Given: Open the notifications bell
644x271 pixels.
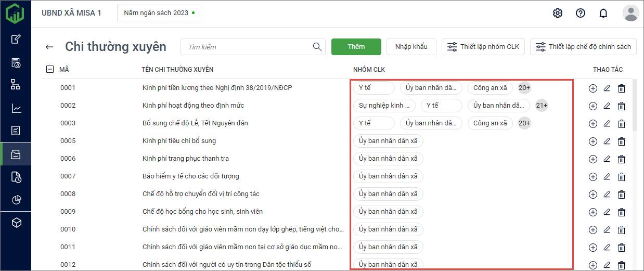Looking at the screenshot, I should (603, 13).
